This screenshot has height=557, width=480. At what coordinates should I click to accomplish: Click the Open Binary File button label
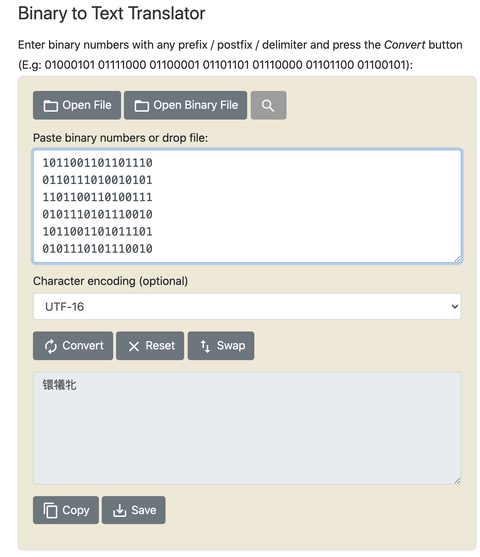point(195,105)
